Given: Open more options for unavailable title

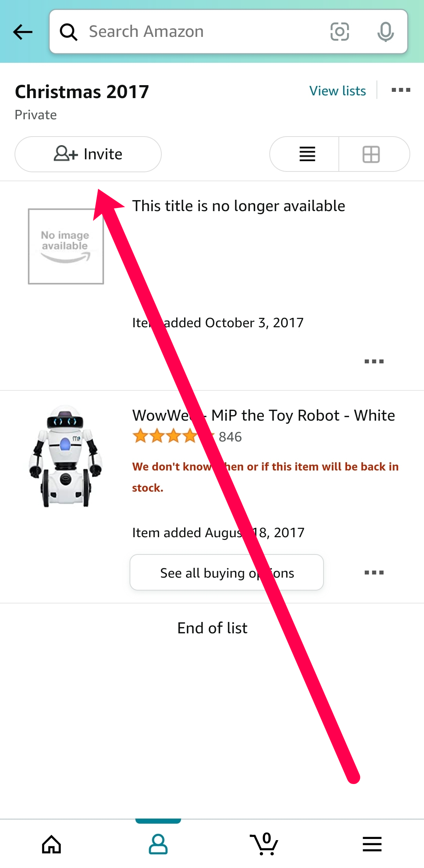Looking at the screenshot, I should (x=374, y=361).
